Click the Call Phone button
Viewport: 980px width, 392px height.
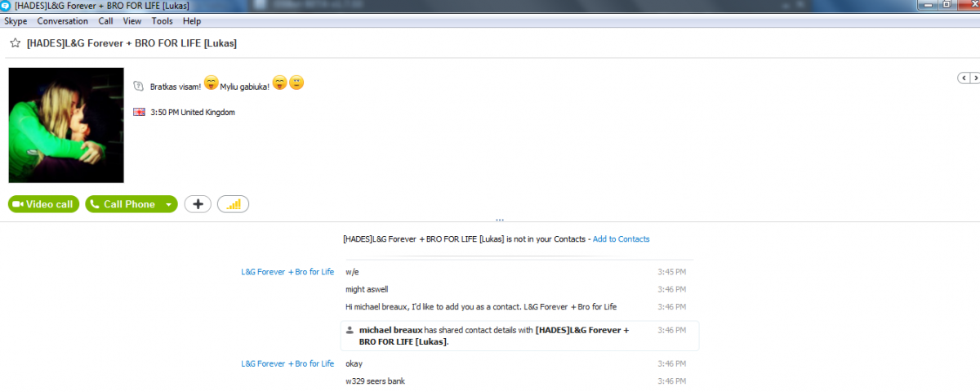[x=122, y=204]
